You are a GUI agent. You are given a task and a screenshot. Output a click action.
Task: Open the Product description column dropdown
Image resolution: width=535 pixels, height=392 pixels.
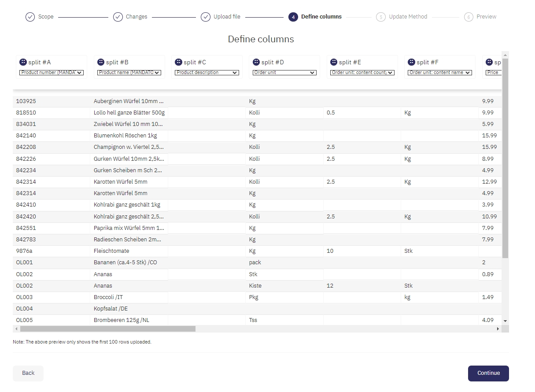(207, 73)
